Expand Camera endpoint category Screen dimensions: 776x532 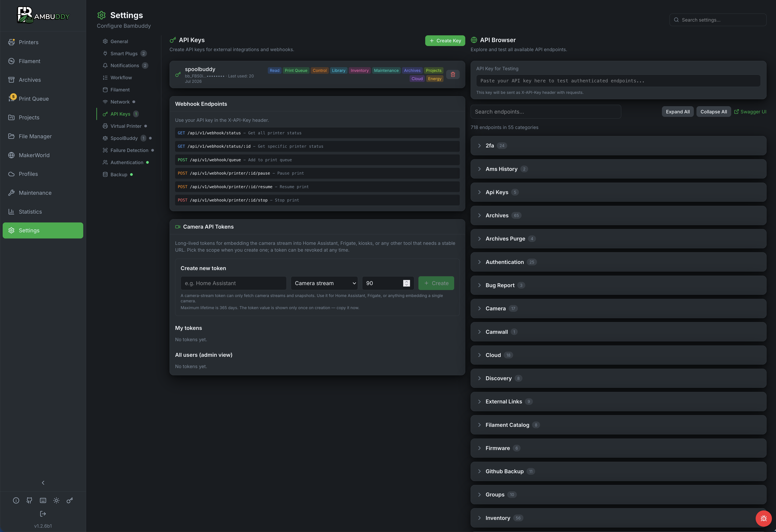[x=618, y=308]
